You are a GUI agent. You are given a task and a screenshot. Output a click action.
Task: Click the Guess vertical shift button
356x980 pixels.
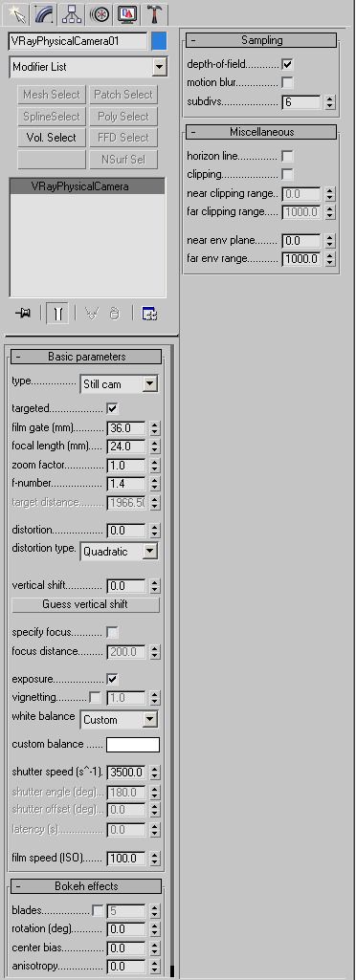(x=86, y=604)
